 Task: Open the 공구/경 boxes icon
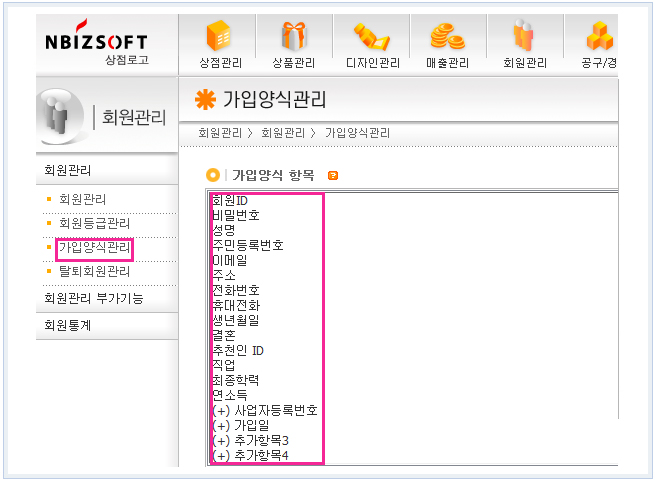(600, 37)
